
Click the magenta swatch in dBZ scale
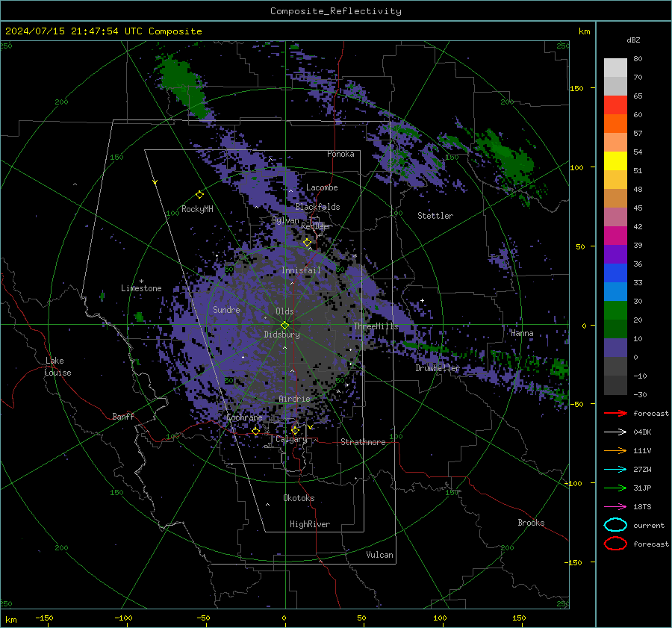(x=615, y=236)
